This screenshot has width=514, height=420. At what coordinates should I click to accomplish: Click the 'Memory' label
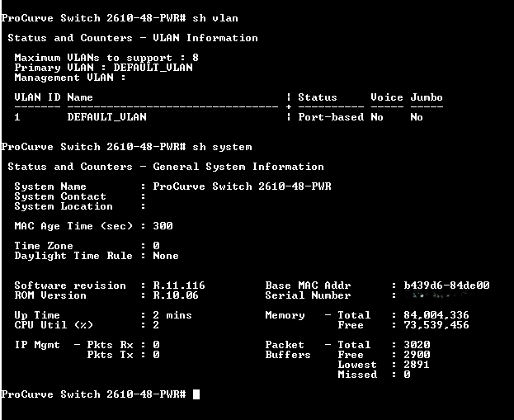pos(285,315)
